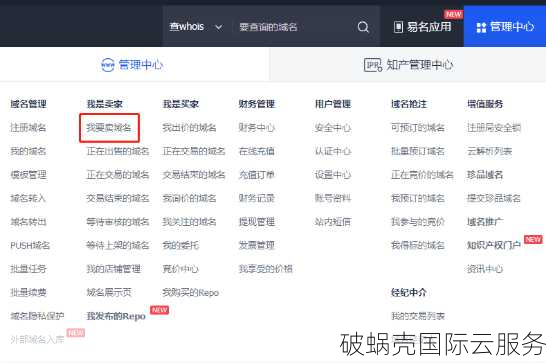
Task: Open 我的委托
Action: click(180, 245)
